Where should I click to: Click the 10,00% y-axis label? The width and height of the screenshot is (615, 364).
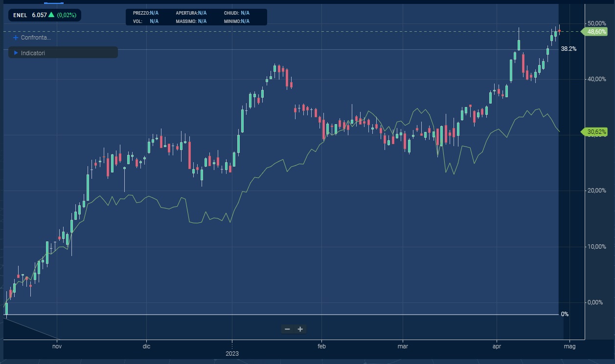[596, 246]
